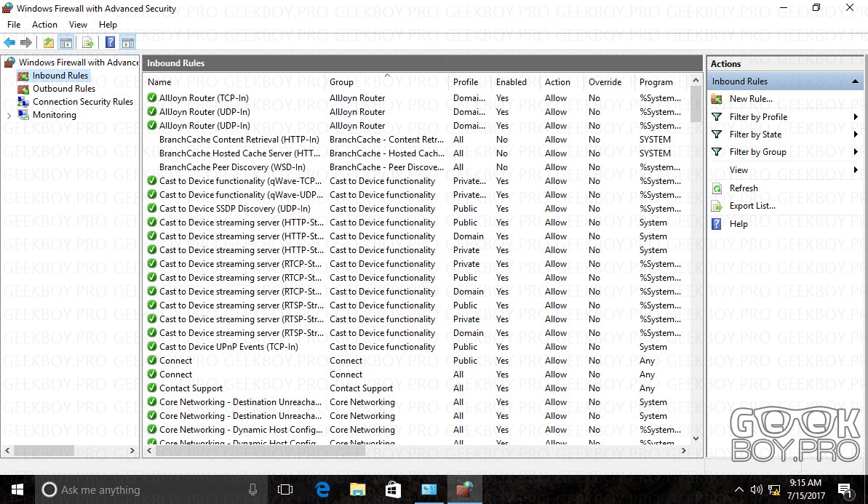Sort by the Group column header
This screenshot has width=868, height=504.
point(387,82)
